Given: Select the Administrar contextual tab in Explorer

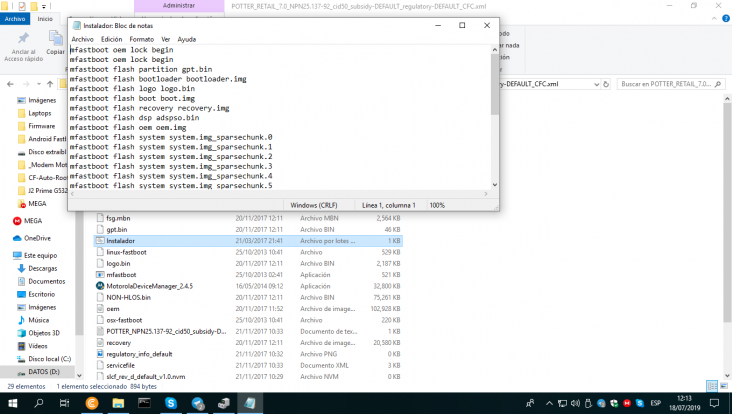Looking at the screenshot, I should point(179,6).
